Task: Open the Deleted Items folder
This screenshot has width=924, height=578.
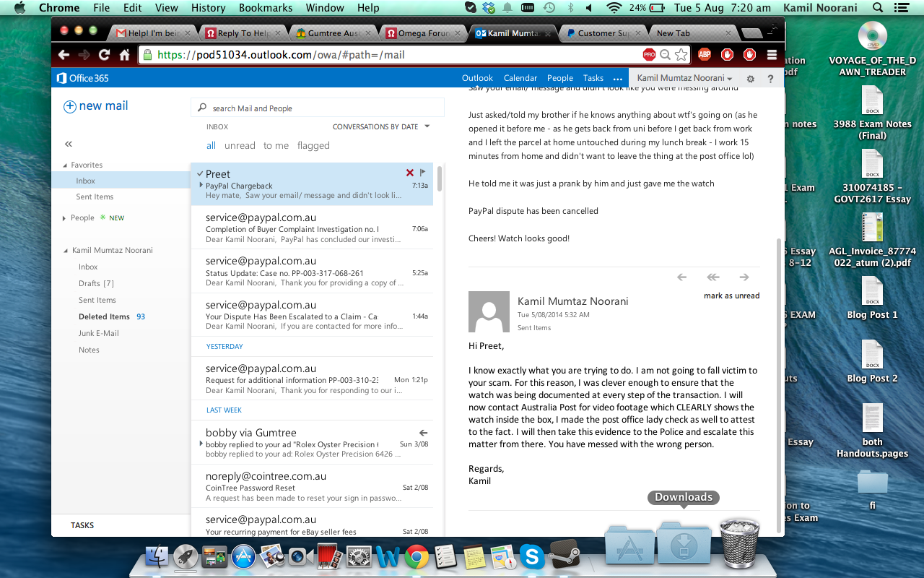Action: [104, 316]
